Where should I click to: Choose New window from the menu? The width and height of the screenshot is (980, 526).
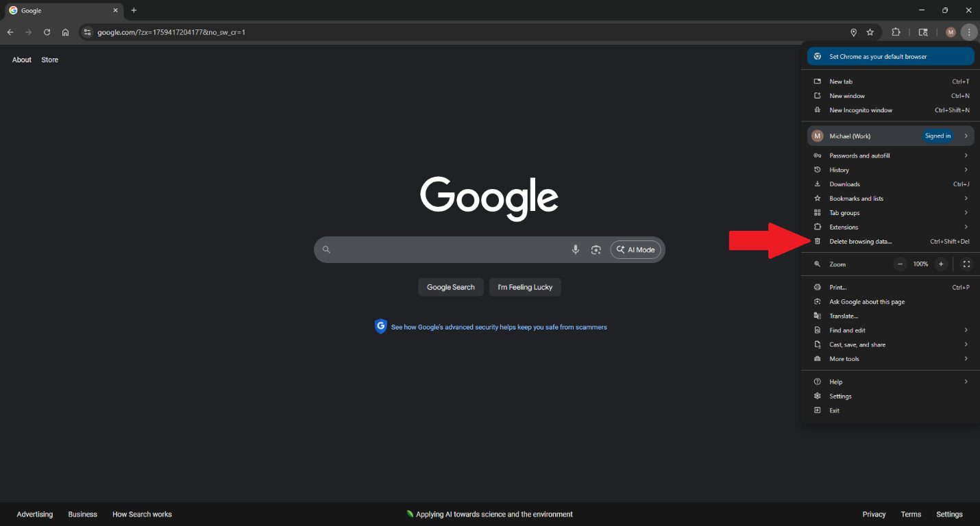(890, 96)
